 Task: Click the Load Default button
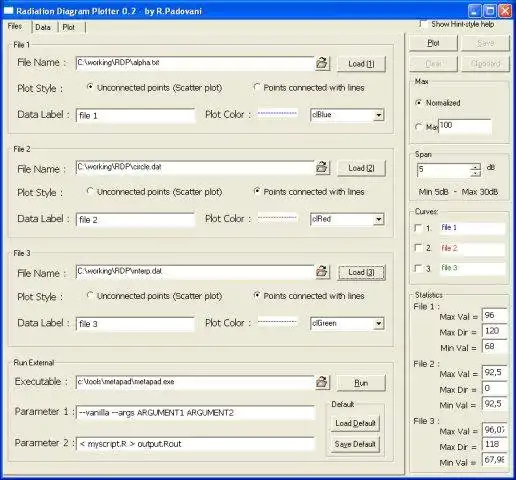pos(355,423)
